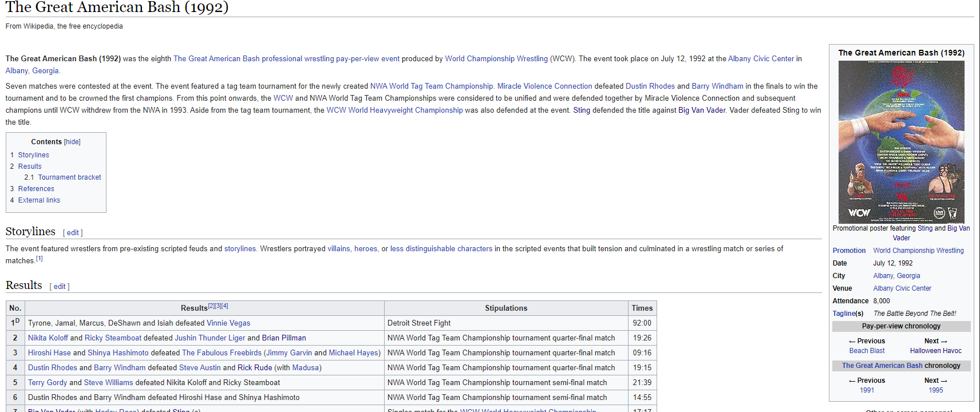980x412 pixels.
Task: Open Hiroshi Hase link in row 3
Action: (49, 353)
